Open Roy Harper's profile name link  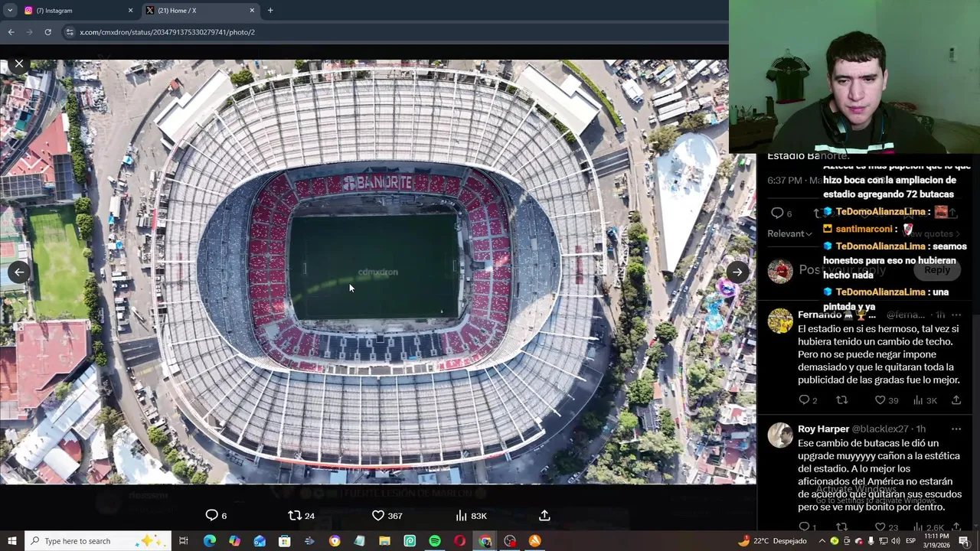point(823,429)
